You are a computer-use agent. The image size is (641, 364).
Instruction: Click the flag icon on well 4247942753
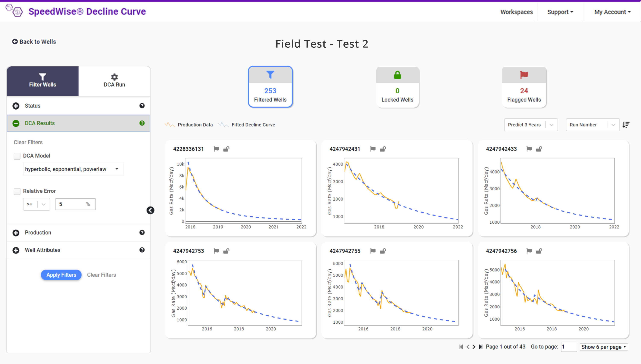(217, 250)
